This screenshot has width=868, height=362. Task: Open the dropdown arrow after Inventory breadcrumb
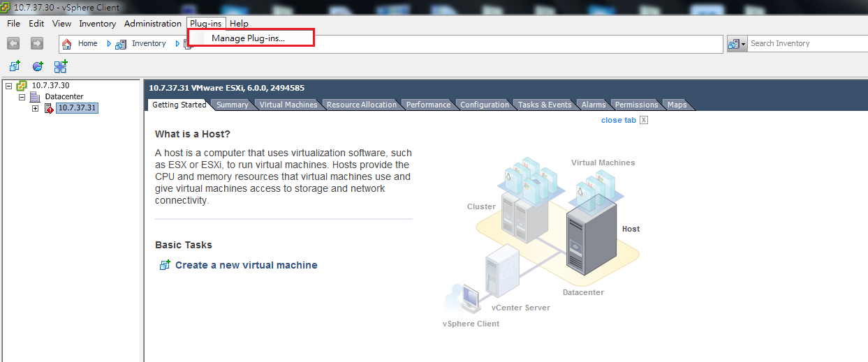[178, 43]
